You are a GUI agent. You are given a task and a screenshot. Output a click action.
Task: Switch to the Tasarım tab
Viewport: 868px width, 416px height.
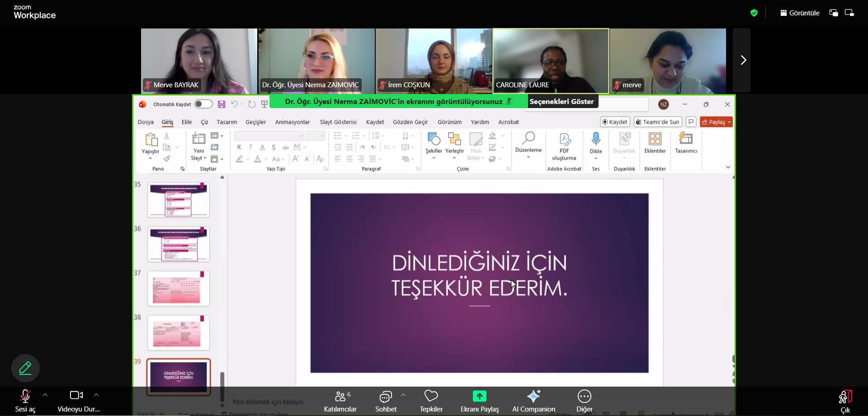(226, 122)
